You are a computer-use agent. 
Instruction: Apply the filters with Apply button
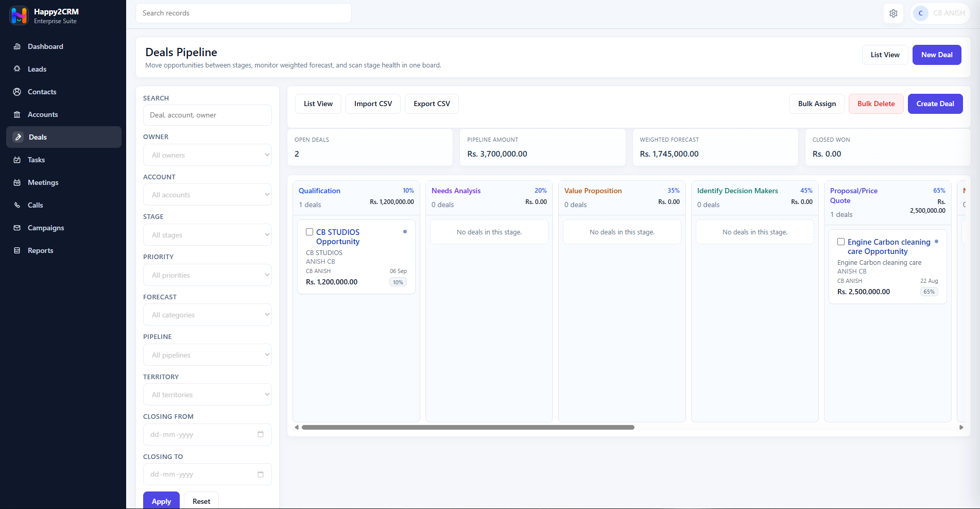(161, 501)
